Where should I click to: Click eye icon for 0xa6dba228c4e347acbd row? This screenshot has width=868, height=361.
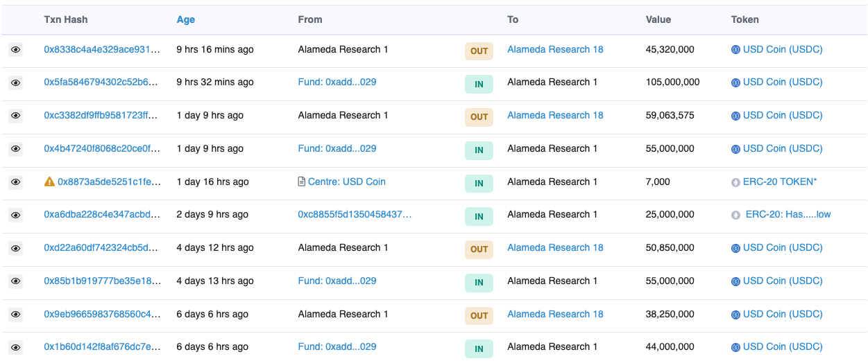[15, 215]
